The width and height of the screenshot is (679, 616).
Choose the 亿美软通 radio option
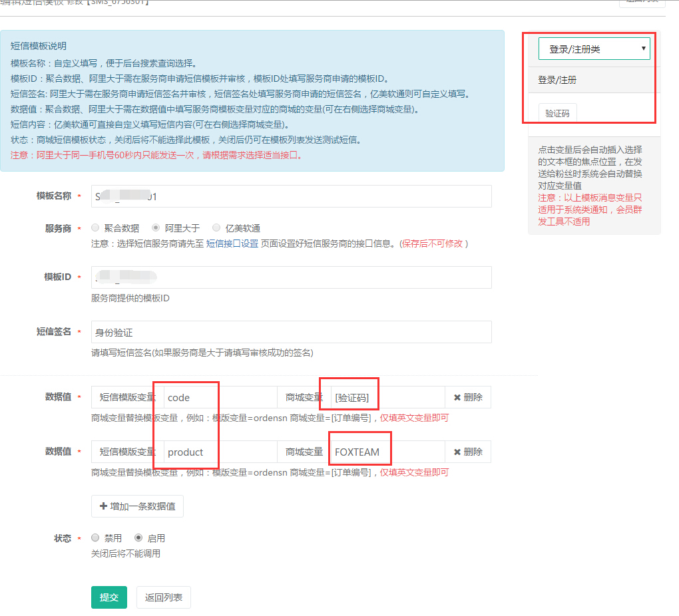tap(216, 228)
